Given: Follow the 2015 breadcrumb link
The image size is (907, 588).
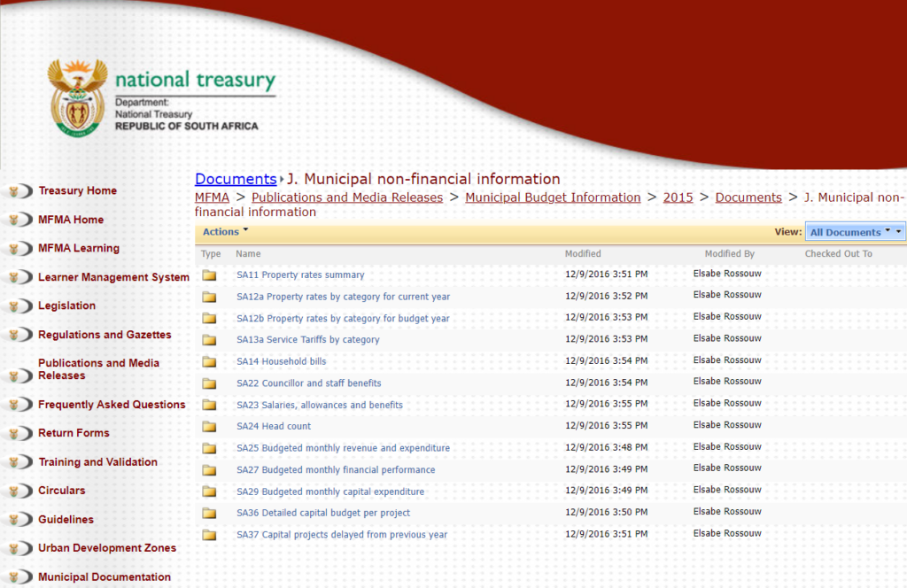Looking at the screenshot, I should [678, 197].
